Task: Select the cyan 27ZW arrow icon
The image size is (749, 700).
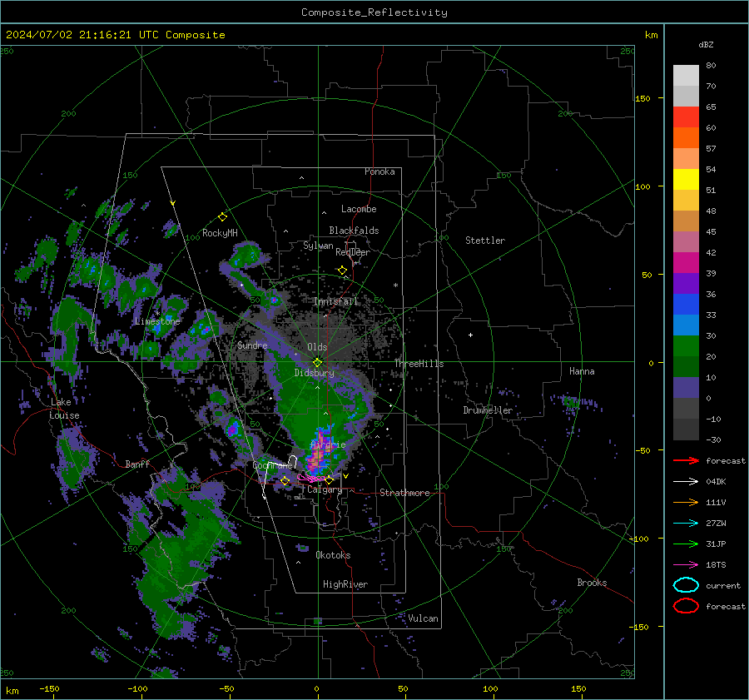Action: [686, 524]
